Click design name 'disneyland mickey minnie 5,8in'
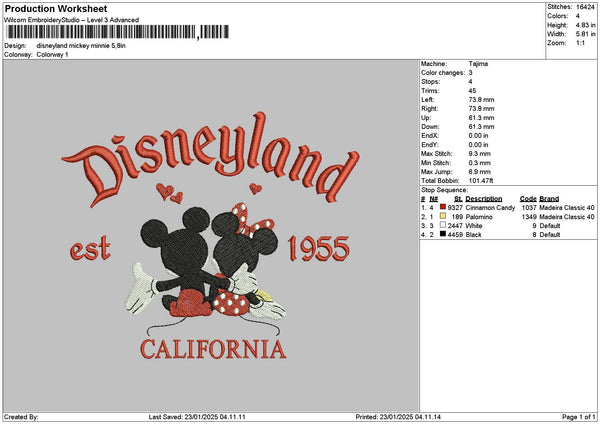The height and width of the screenshot is (424, 600). coord(81,46)
